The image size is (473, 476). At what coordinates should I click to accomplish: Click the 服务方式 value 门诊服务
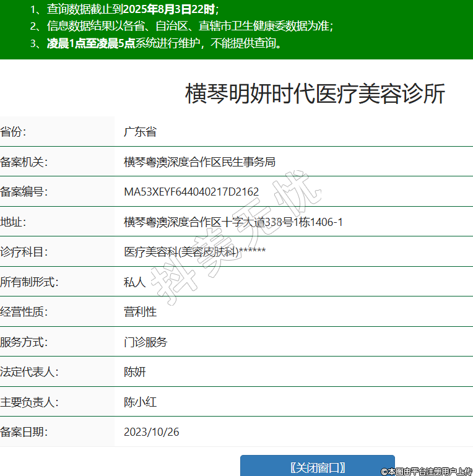pyautogui.click(x=145, y=342)
